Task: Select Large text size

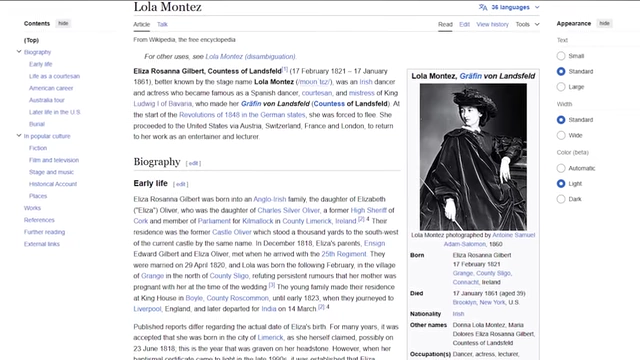Action: [x=561, y=87]
